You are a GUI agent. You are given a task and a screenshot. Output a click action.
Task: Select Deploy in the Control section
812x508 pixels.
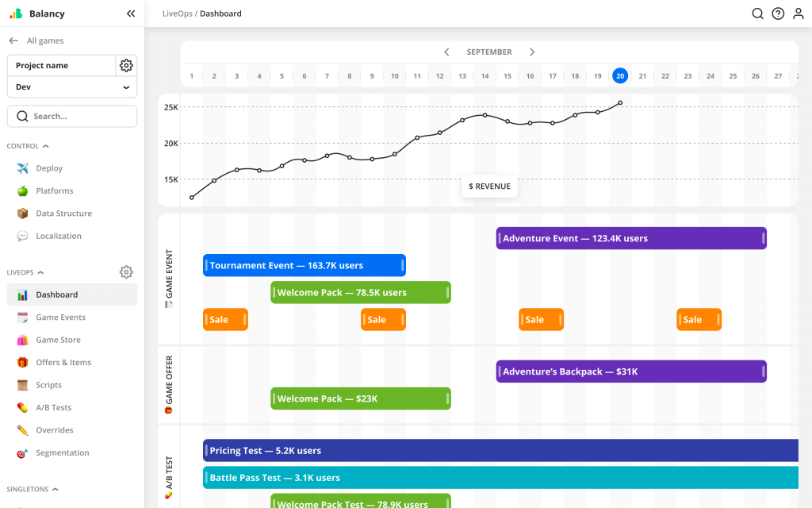click(x=48, y=168)
